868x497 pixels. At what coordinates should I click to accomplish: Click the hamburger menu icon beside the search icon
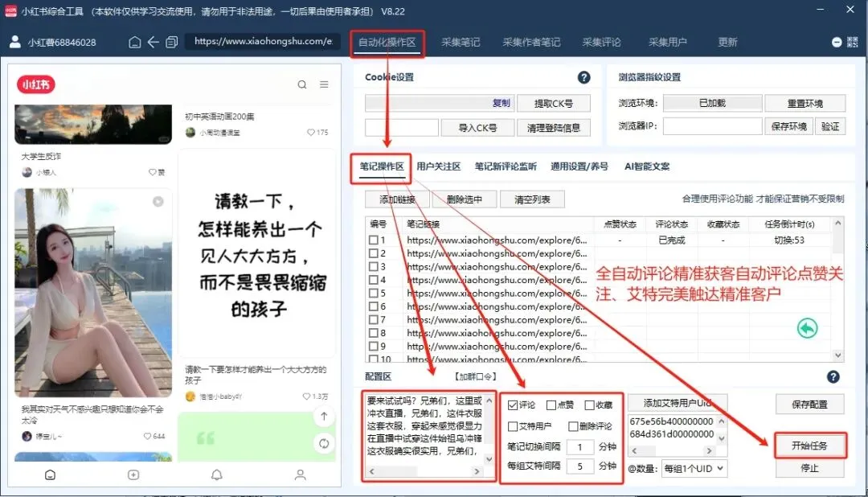pos(325,84)
